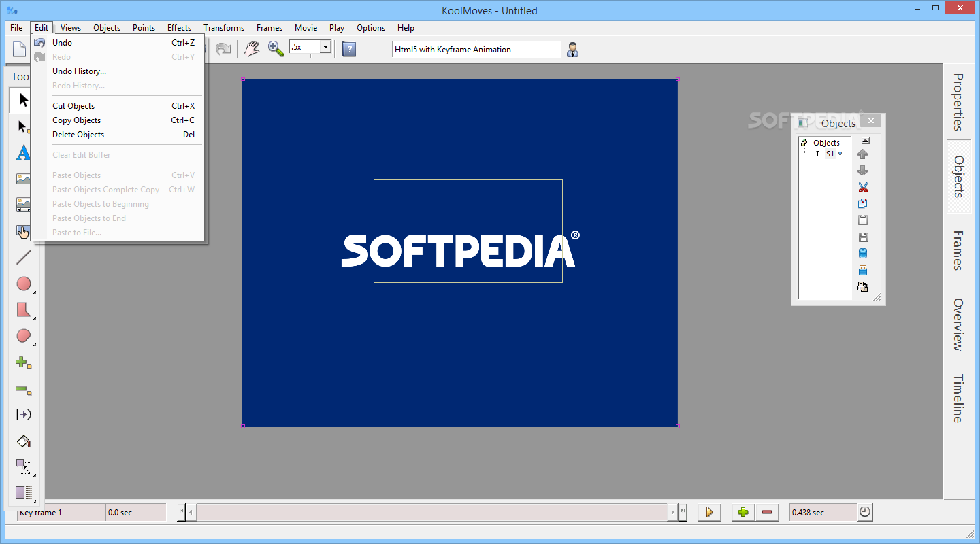The height and width of the screenshot is (544, 980).
Task: Click the floppy save icon in Objects panel
Action: [x=863, y=237]
